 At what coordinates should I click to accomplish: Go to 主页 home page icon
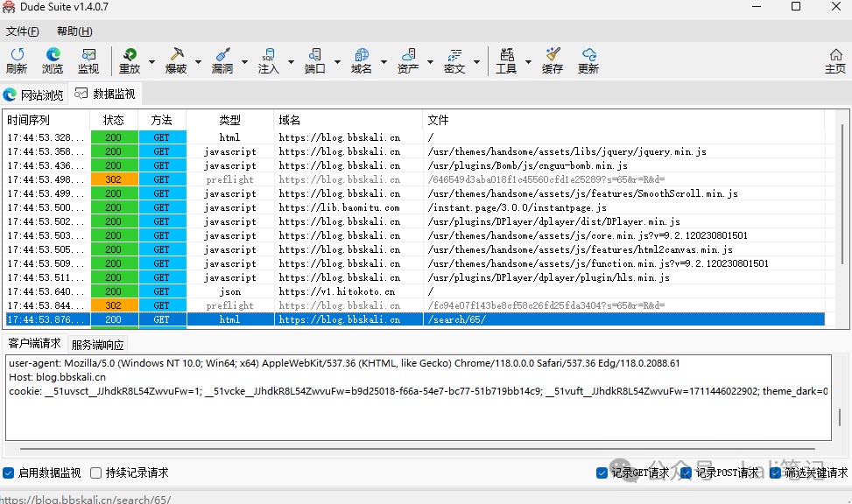[x=835, y=60]
